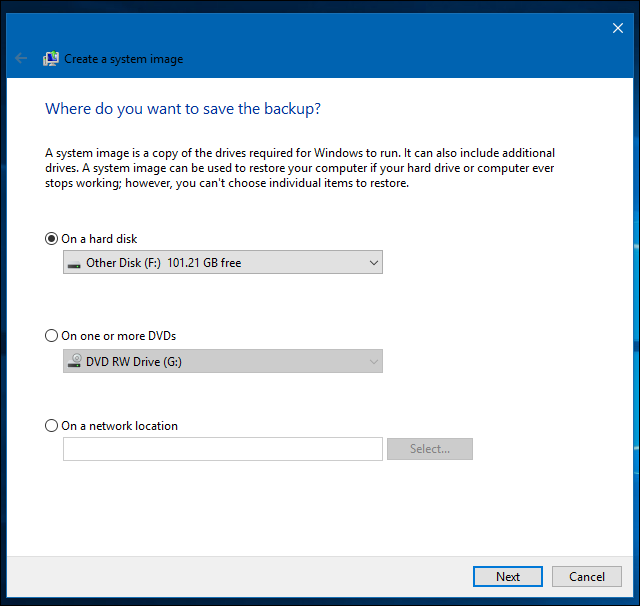
Task: Choose the On a network location option
Action: point(51,426)
